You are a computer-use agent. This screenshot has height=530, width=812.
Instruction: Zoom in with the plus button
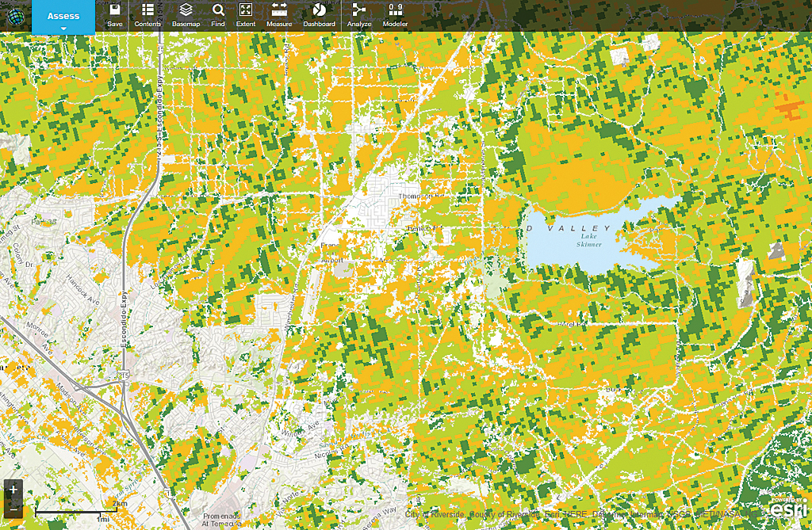[13, 489]
